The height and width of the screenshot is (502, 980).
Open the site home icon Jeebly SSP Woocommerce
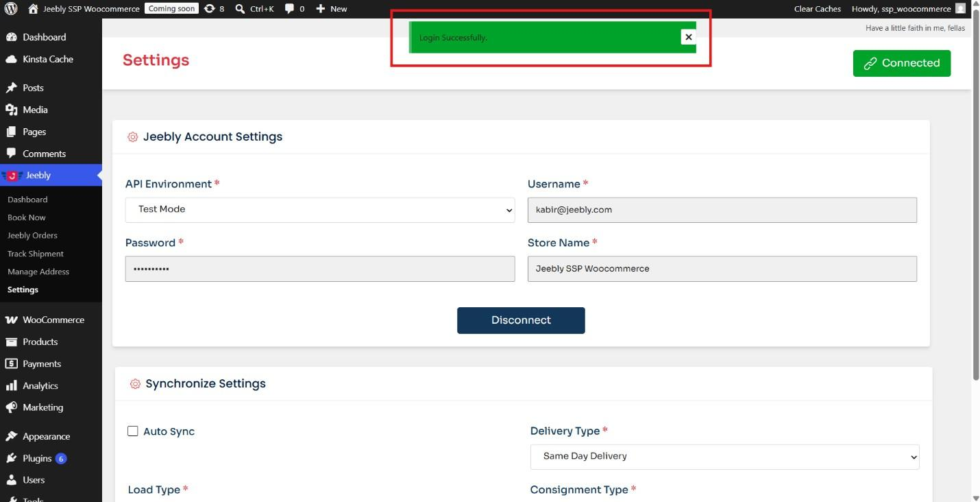point(33,9)
